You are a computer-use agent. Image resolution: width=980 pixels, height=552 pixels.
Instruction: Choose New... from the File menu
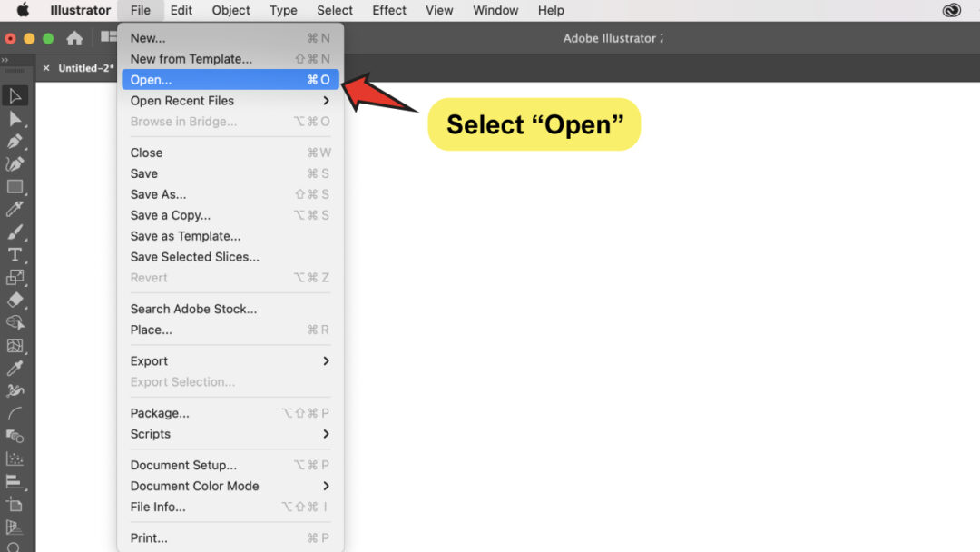coord(230,38)
